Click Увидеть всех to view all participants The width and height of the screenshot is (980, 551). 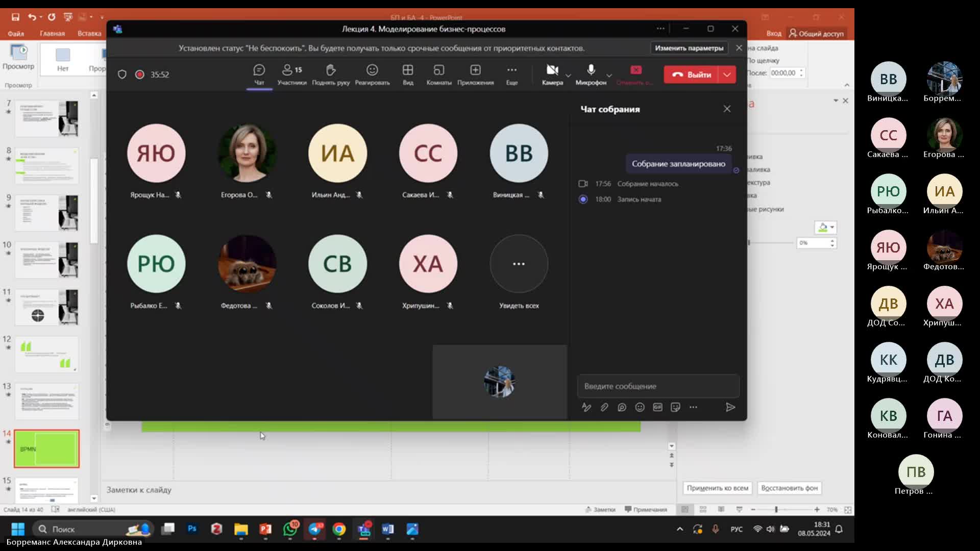click(x=519, y=272)
